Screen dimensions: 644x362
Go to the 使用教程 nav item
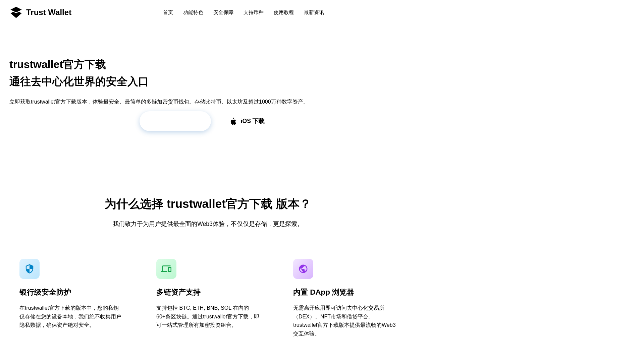click(x=284, y=12)
